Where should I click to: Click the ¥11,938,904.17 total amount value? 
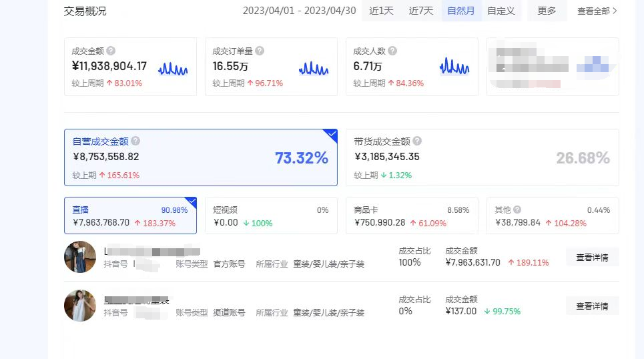[109, 66]
